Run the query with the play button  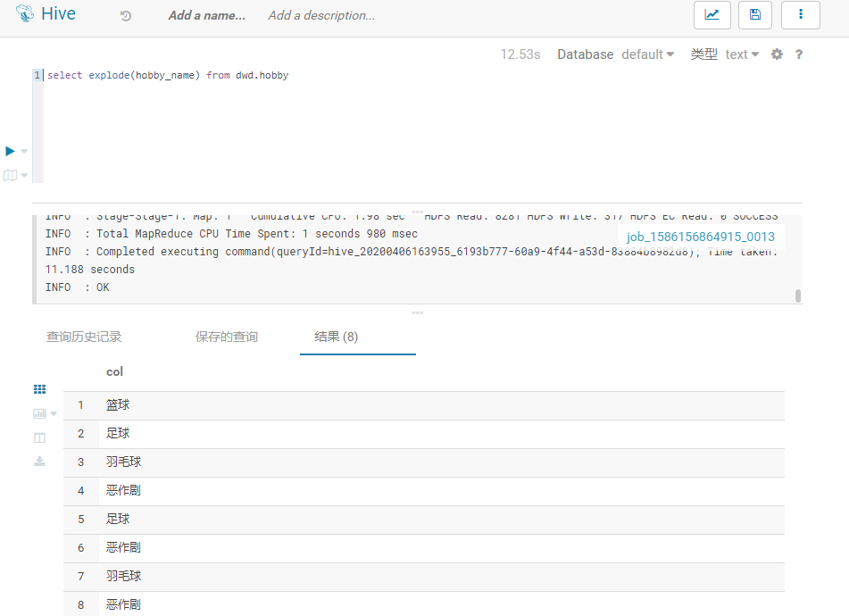tap(10, 151)
